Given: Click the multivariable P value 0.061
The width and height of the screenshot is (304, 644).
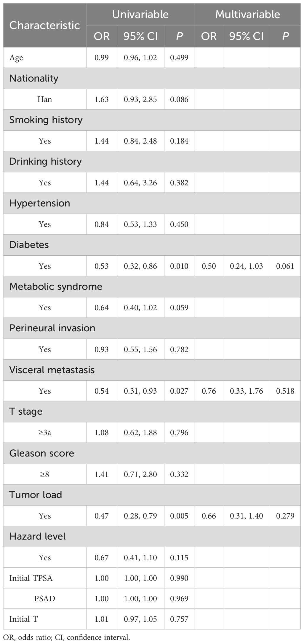Looking at the screenshot, I should coord(285,266).
